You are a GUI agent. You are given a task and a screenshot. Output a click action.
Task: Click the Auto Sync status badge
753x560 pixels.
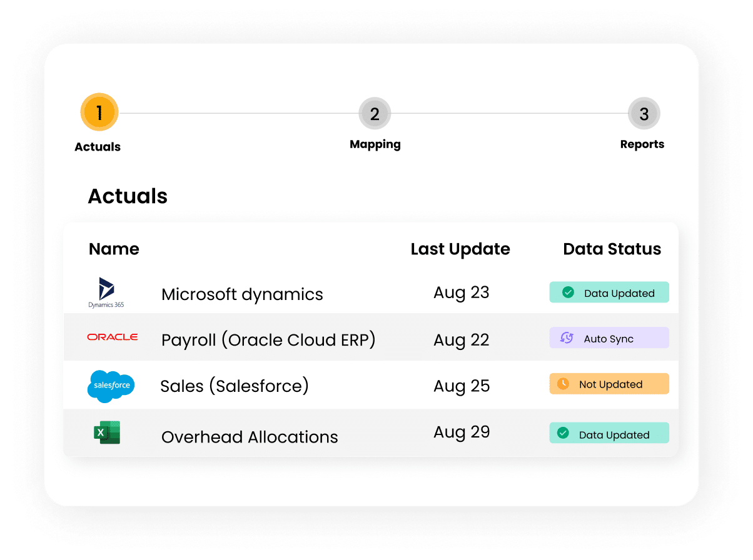coord(609,338)
